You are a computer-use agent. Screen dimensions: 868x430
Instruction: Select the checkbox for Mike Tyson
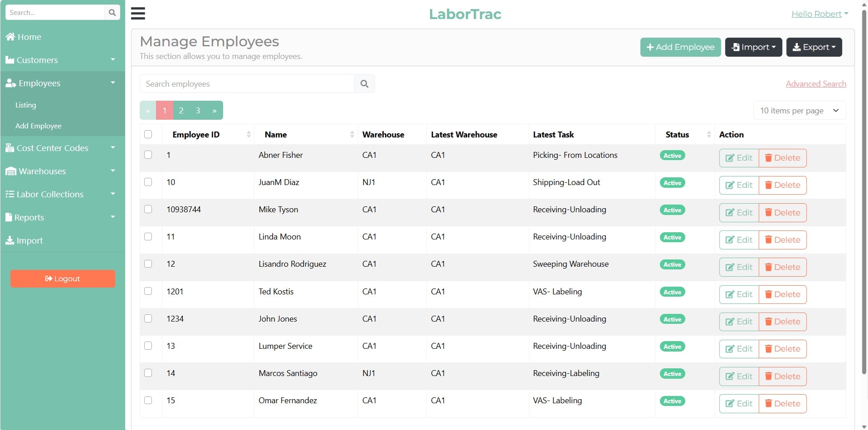pyautogui.click(x=148, y=209)
